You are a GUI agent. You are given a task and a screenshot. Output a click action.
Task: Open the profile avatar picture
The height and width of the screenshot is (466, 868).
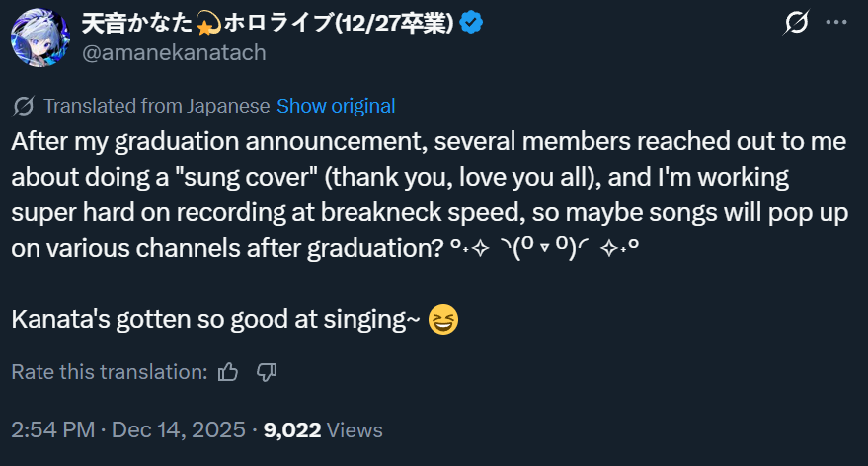pos(39,39)
